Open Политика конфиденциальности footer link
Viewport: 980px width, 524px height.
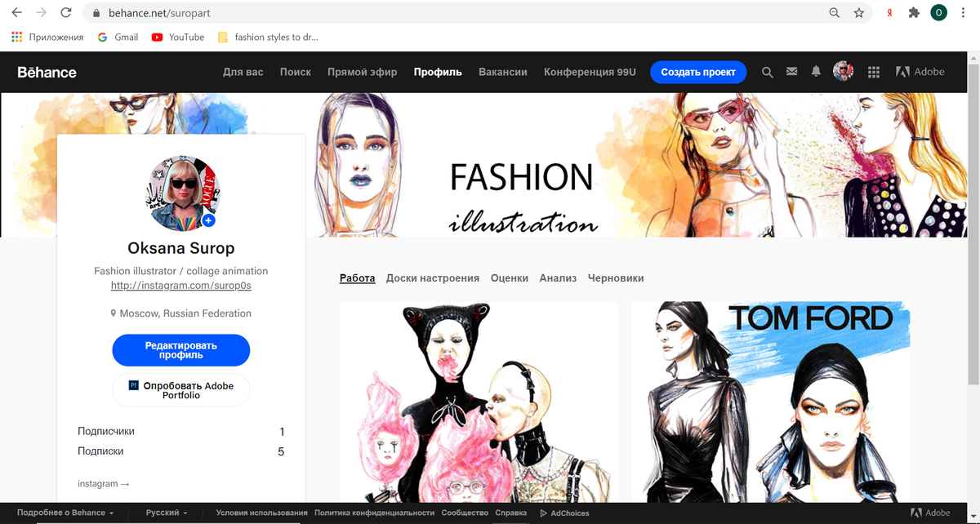374,513
